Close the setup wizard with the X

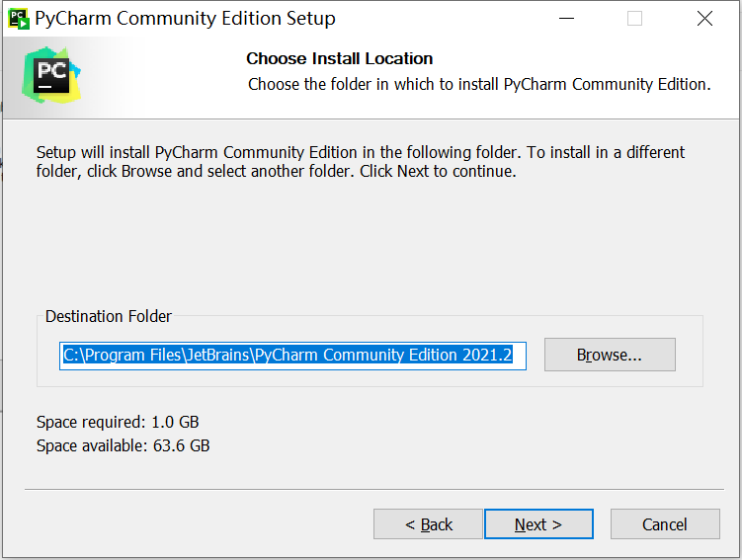[704, 19]
